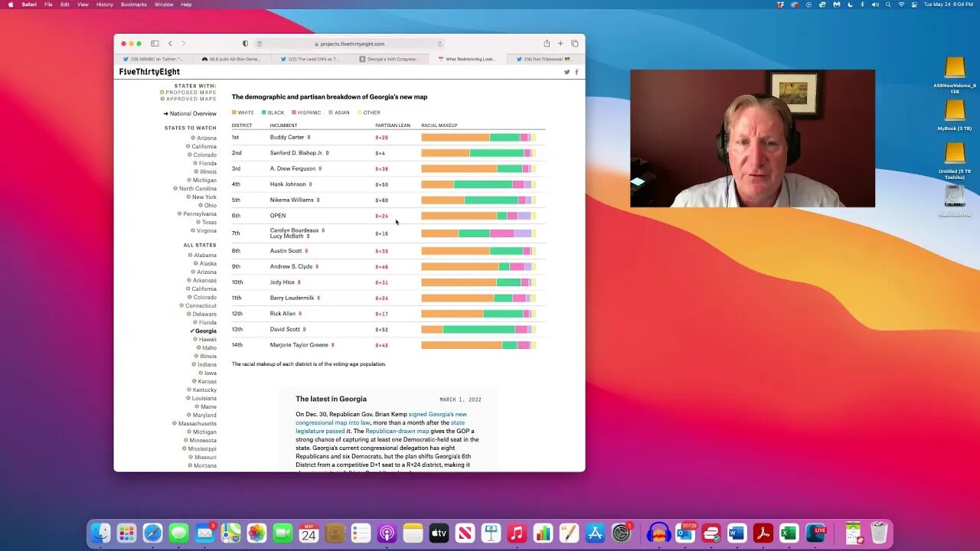Open the 'Republican-drawn map' link

(x=397, y=432)
